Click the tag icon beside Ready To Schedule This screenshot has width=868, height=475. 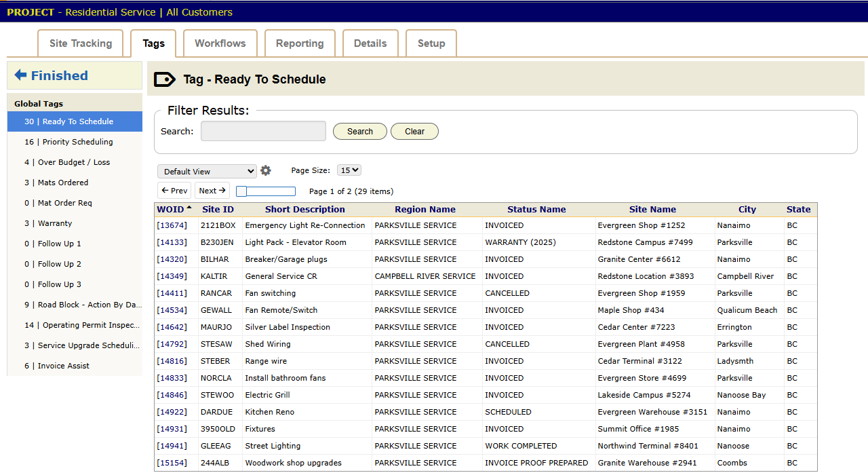coord(165,79)
